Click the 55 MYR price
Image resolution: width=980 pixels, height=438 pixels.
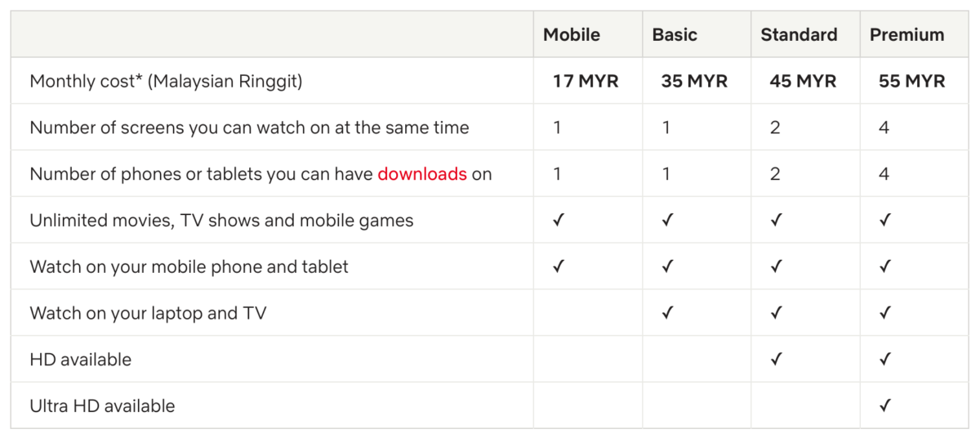click(x=911, y=82)
